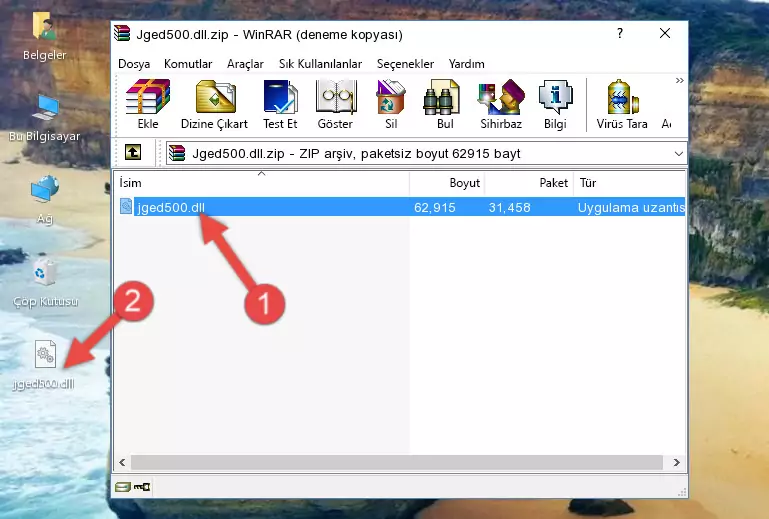The height and width of the screenshot is (519, 769).
Task: Select the Belgeler desktop icon
Action: (44, 37)
